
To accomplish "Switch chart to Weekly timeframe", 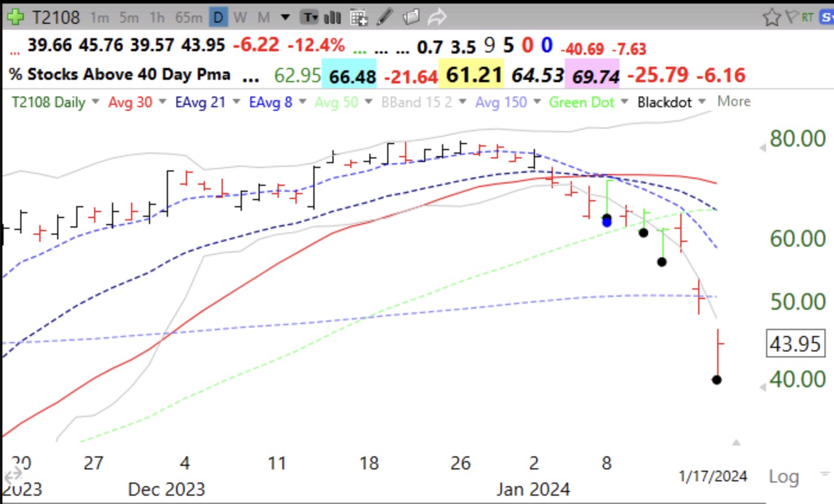I will coord(240,17).
